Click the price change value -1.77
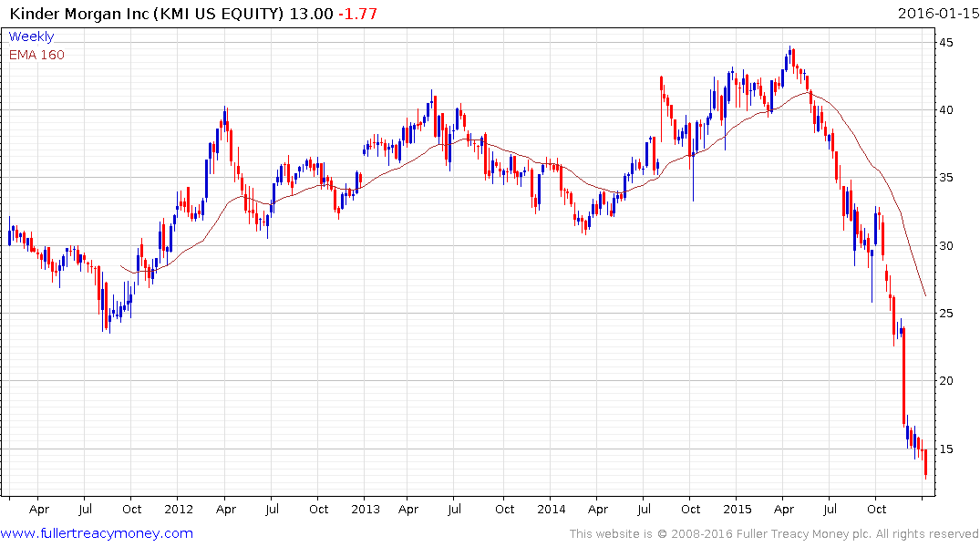 coord(357,13)
